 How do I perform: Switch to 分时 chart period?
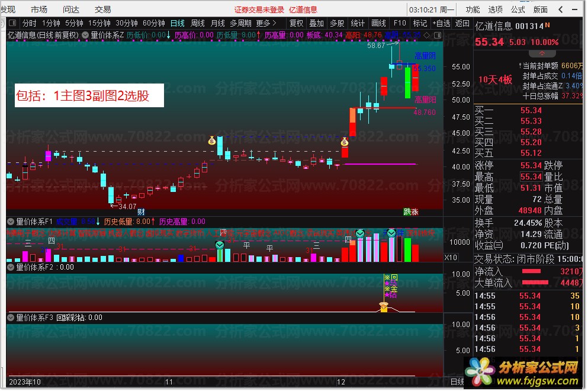click(29, 23)
